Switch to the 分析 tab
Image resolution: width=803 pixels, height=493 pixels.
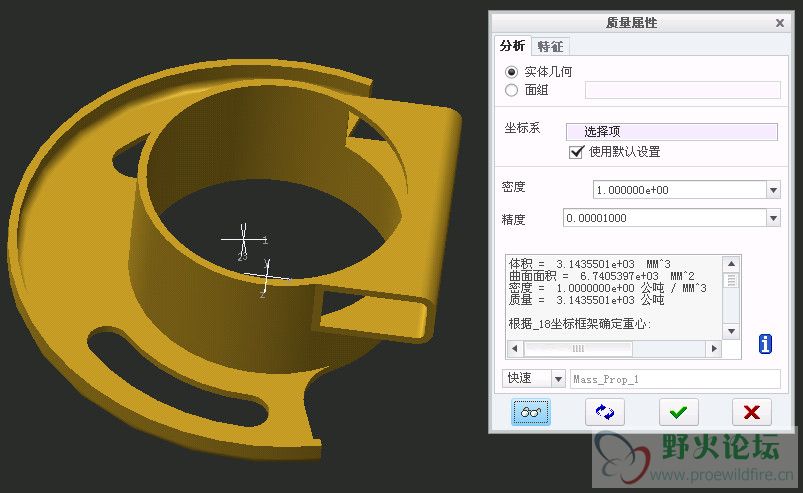tap(512, 46)
